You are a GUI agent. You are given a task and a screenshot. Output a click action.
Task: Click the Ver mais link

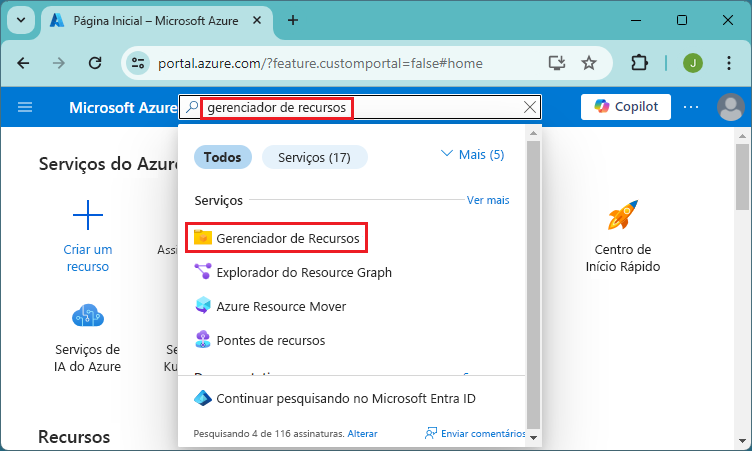click(x=488, y=200)
